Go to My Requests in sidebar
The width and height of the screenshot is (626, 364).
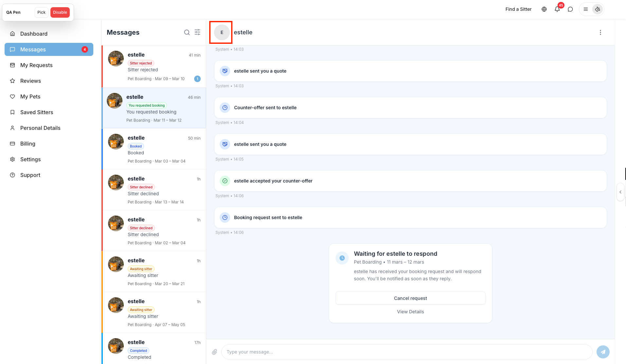36,65
